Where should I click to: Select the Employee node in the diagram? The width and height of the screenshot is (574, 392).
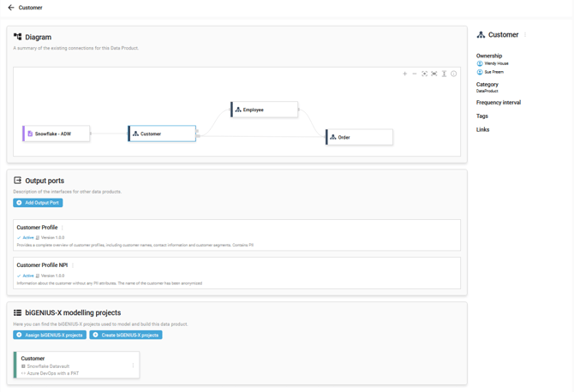(x=265, y=110)
